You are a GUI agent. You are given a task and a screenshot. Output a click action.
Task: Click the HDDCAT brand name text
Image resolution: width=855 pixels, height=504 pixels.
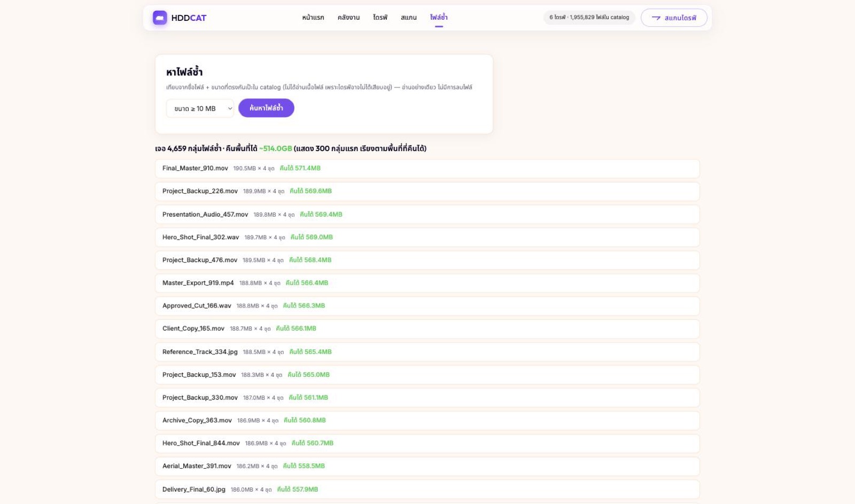(189, 18)
